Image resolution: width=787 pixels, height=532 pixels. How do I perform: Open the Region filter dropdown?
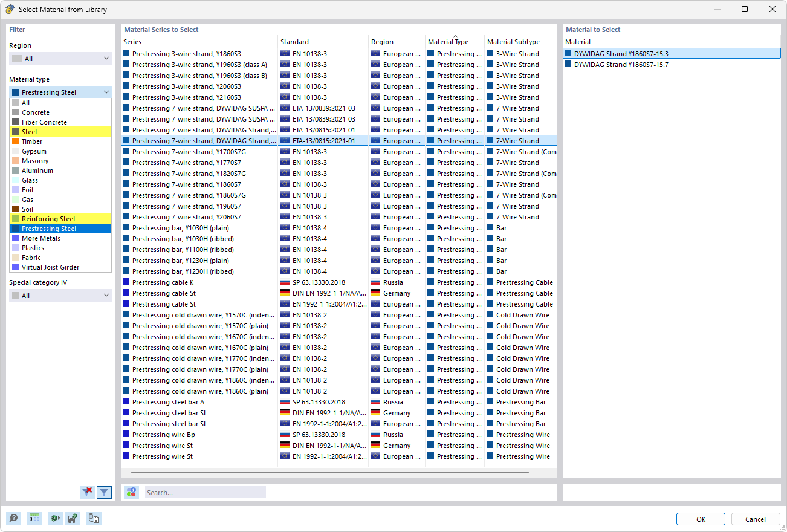60,58
